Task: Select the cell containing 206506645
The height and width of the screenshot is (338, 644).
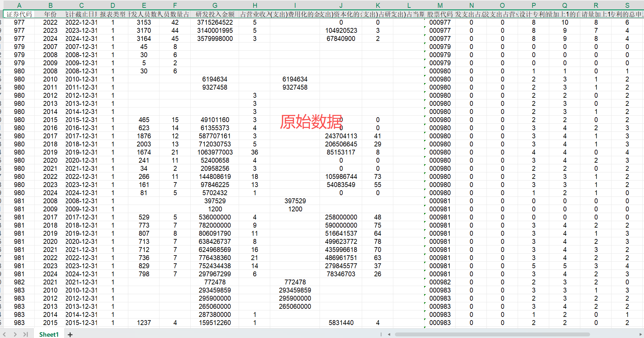Action: 341,144
